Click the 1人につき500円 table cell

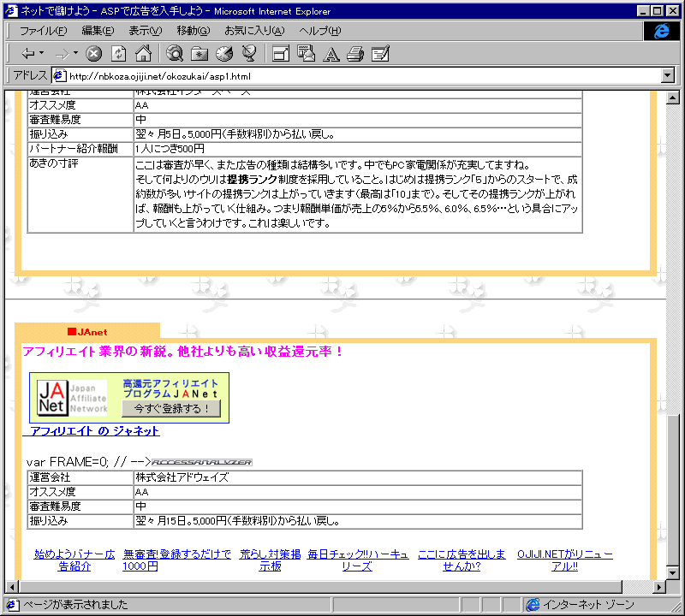point(358,149)
